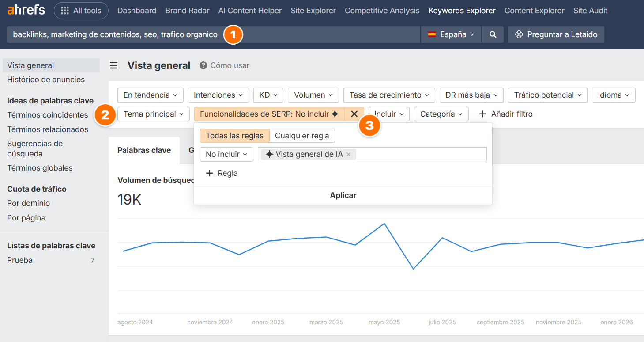Open the No incluir rule dropdown
Viewport: 644px width, 342px height.
[226, 154]
